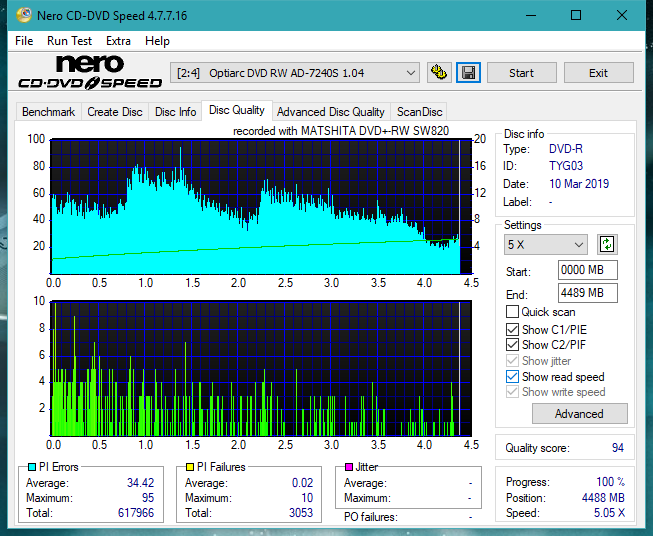Click the Speed value 5.05 X

[609, 513]
